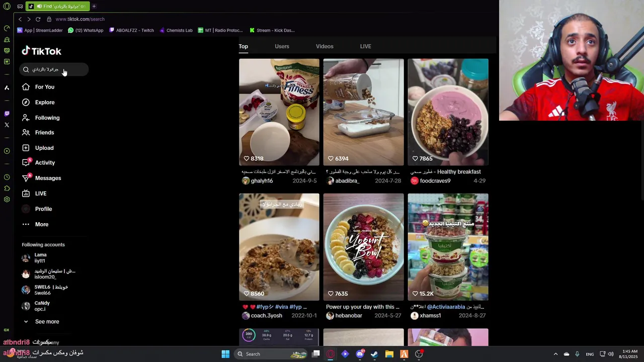Go to Following in the sidebar

(x=41, y=118)
